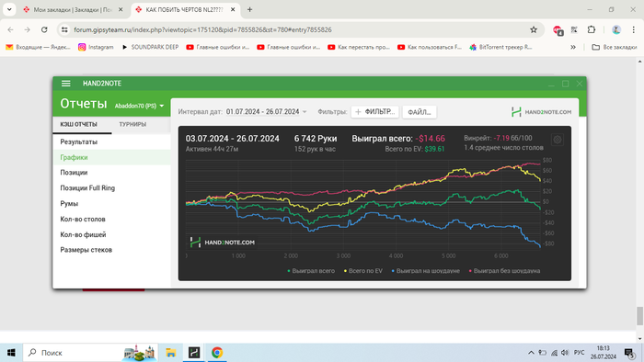View site information icon in address bar
This screenshot has height=362, width=644.
point(64,29)
